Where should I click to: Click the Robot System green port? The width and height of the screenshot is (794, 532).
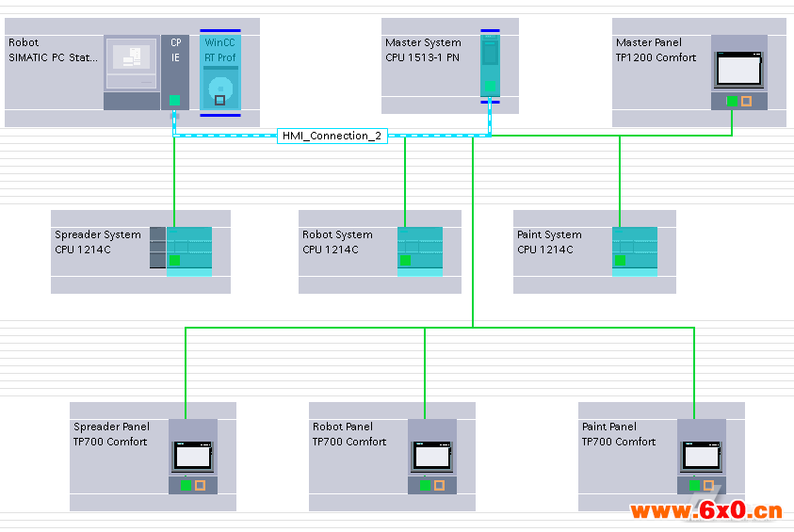point(406,260)
